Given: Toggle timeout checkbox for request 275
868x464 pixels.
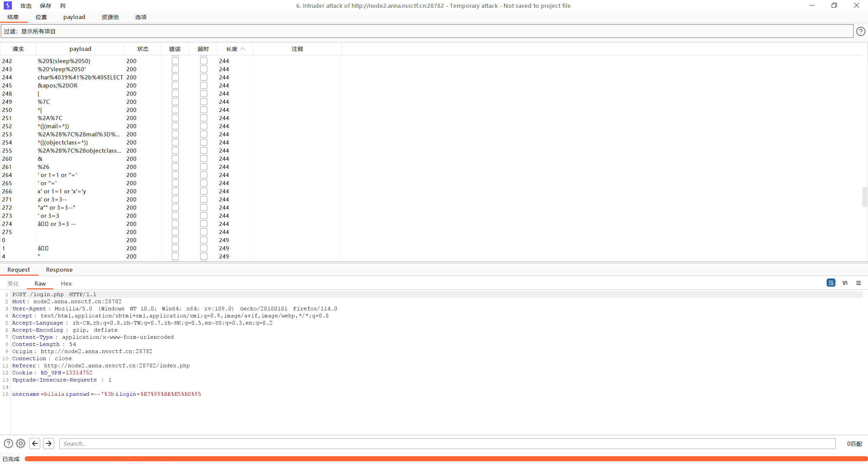Looking at the screenshot, I should 203,232.
